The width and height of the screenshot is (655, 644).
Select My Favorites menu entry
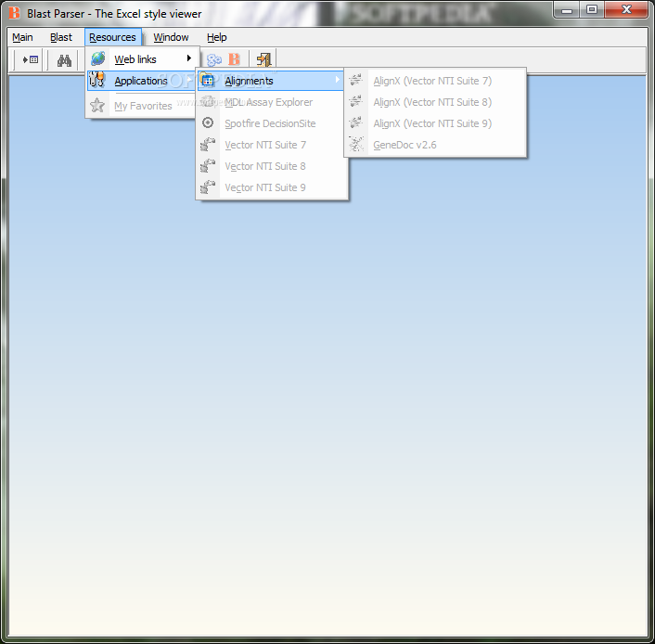pyautogui.click(x=142, y=106)
